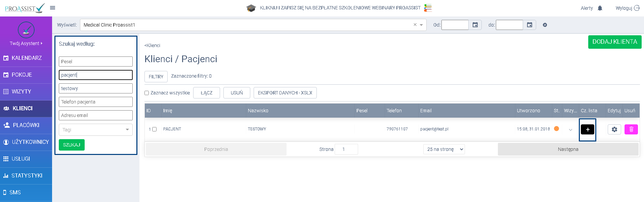Click the orange status dot for PACJENT

click(556, 128)
